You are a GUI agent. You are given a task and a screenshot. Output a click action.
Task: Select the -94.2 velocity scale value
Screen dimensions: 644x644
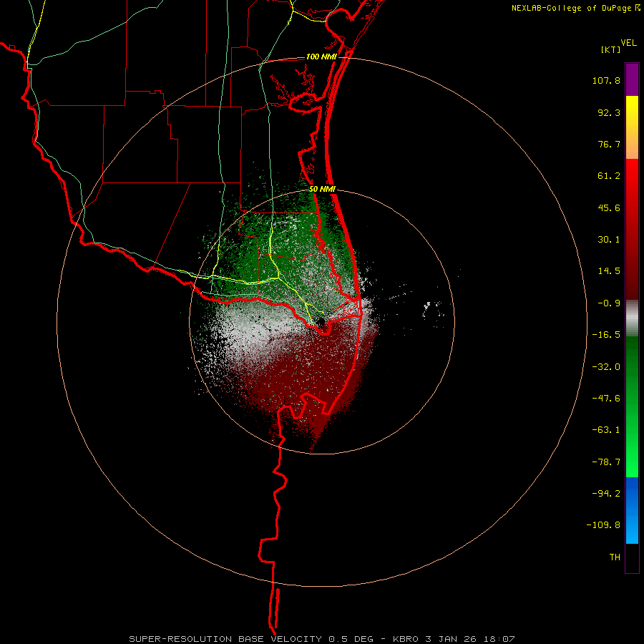click(606, 494)
